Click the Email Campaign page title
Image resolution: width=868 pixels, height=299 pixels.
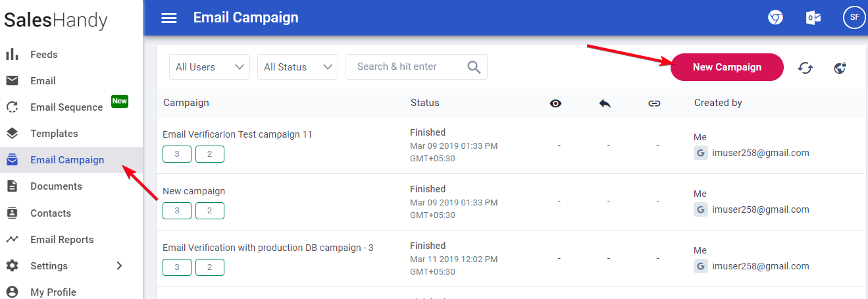pos(245,18)
